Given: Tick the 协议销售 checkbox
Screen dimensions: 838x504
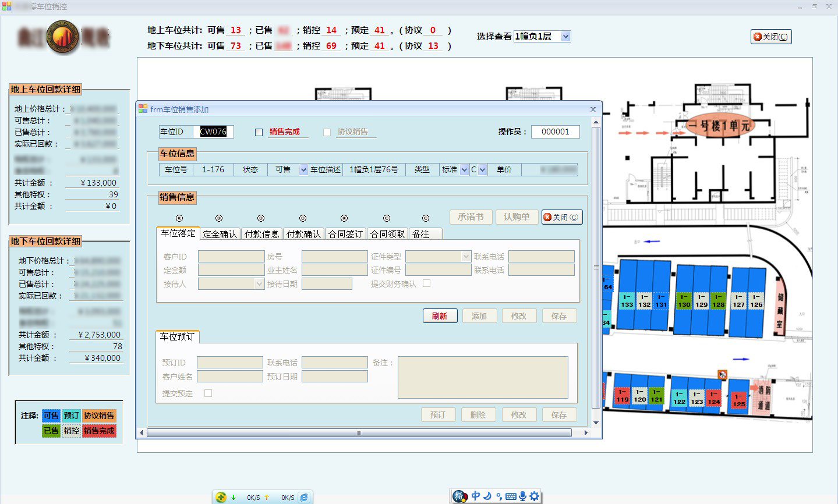Looking at the screenshot, I should pos(327,132).
